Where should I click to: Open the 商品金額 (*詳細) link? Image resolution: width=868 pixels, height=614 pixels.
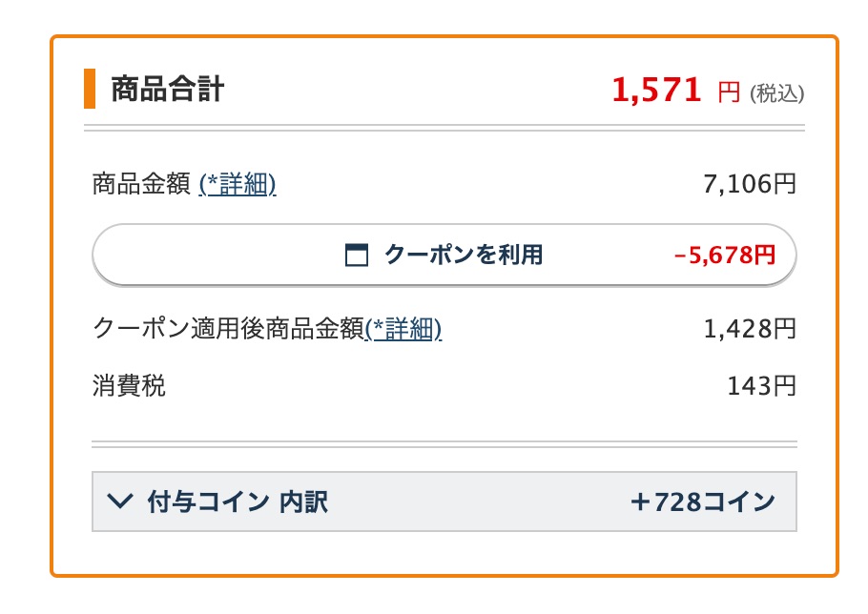pos(238,184)
